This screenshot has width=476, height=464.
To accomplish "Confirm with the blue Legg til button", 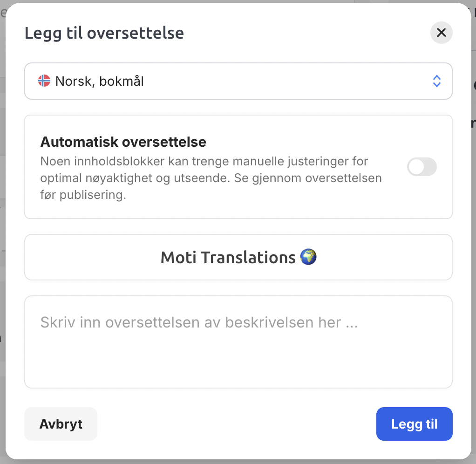I will click(415, 424).
